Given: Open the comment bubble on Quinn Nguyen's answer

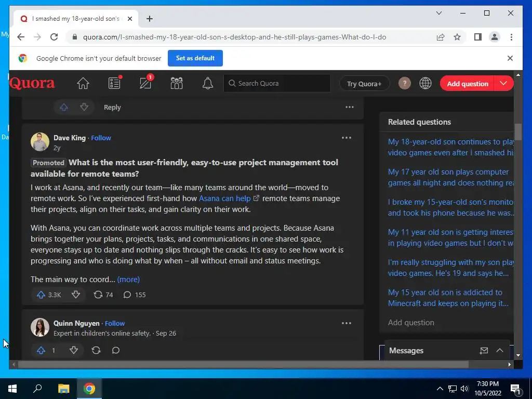Looking at the screenshot, I should tap(116, 350).
